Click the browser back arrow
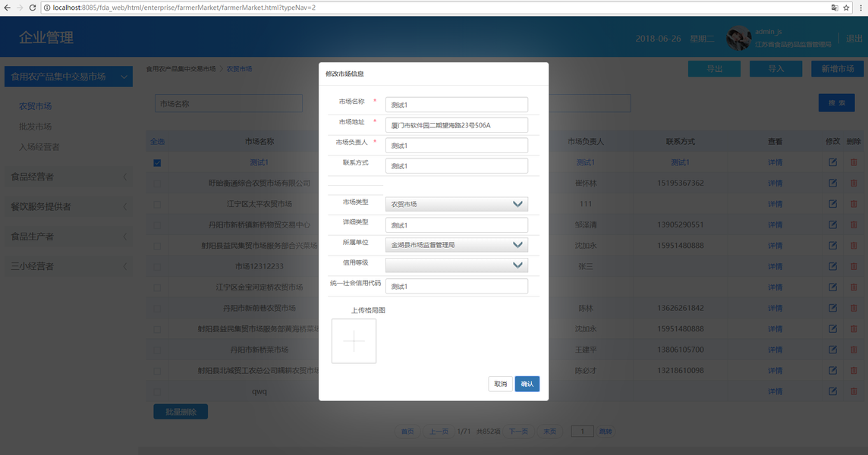The width and height of the screenshot is (868, 455). 7,8
